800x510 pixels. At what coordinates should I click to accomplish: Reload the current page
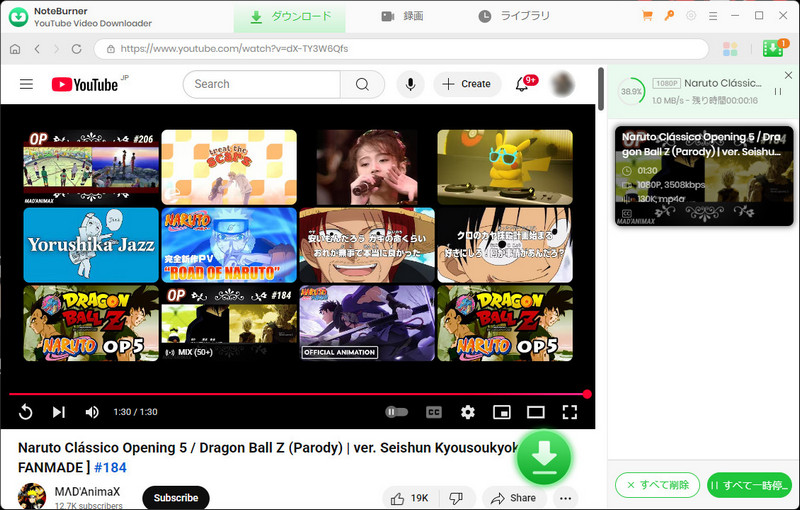[x=77, y=49]
